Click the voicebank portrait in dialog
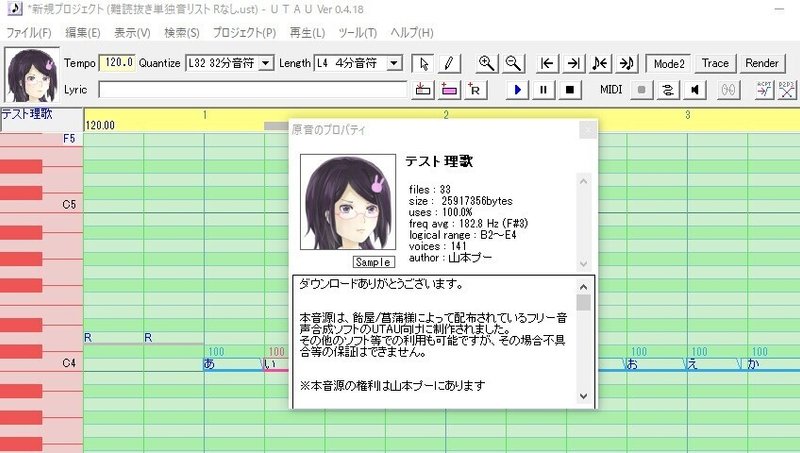The image size is (800, 453). coord(348,202)
